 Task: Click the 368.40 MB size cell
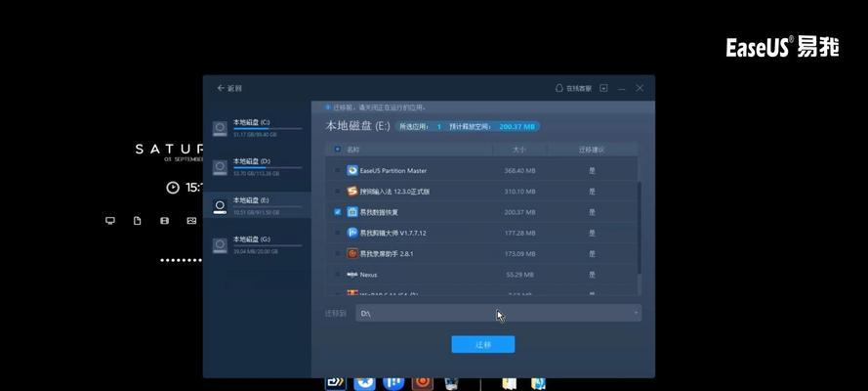(519, 171)
